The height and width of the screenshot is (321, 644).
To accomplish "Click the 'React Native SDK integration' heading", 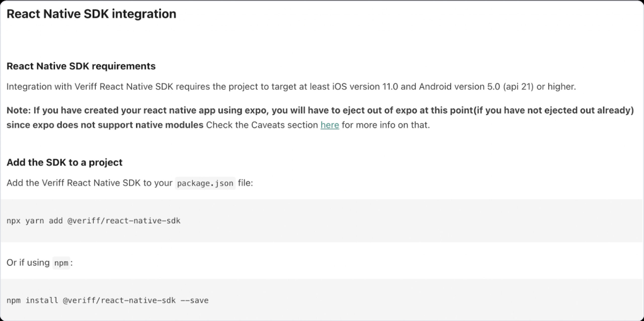I will tap(91, 14).
